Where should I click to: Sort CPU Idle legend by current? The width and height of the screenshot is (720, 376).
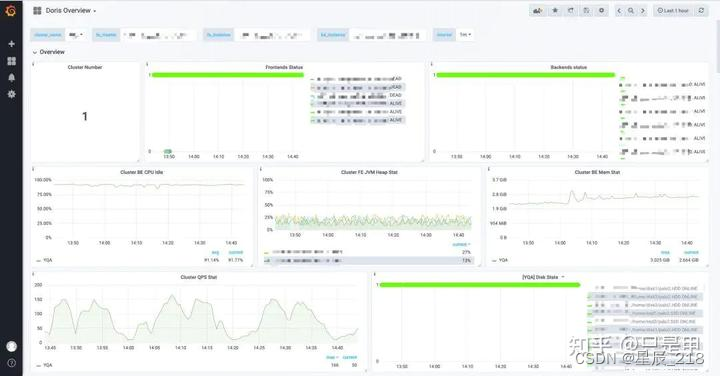tap(236, 253)
